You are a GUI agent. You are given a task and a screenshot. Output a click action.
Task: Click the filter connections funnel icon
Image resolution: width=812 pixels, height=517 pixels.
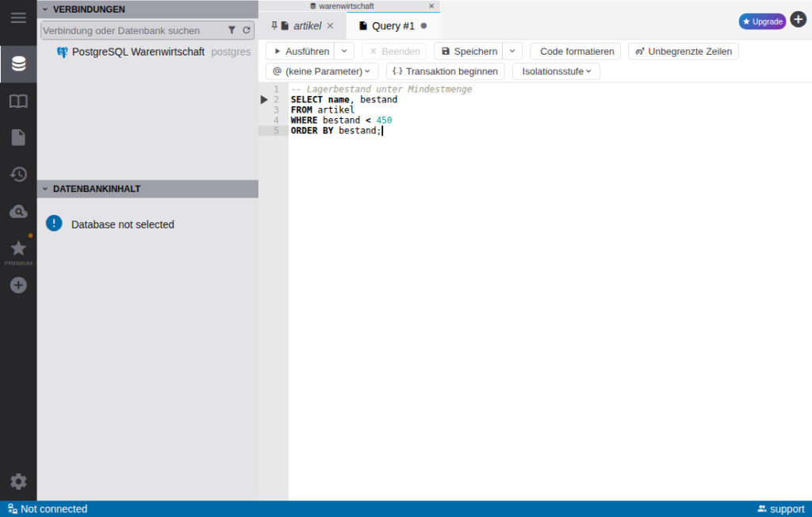point(232,30)
